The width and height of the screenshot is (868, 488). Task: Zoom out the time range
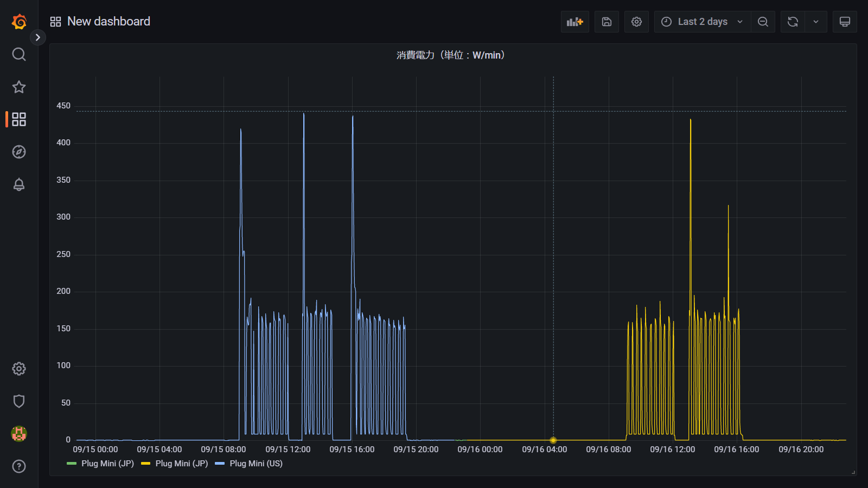[763, 22]
